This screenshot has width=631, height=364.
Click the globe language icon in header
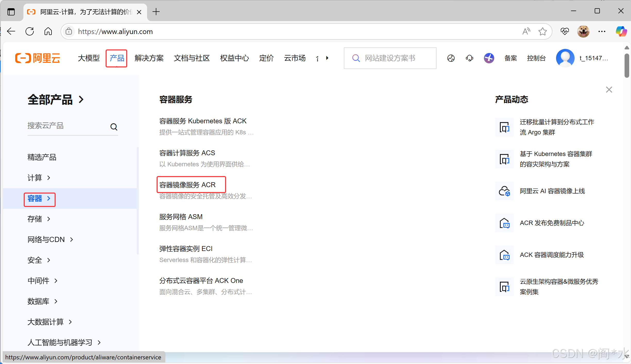451,58
